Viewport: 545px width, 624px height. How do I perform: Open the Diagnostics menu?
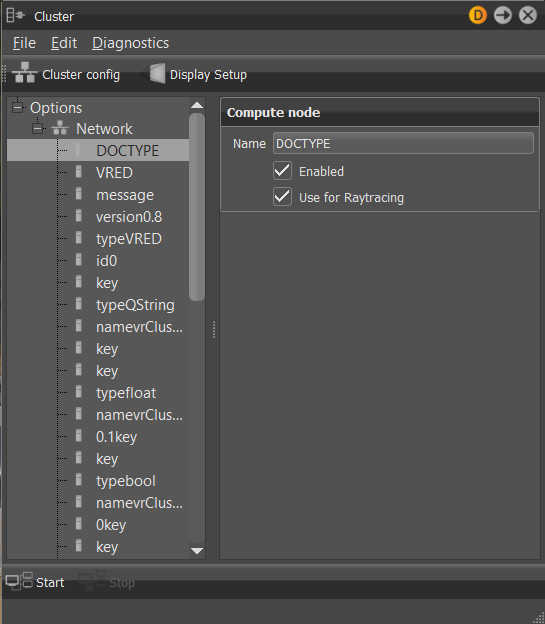click(x=131, y=43)
